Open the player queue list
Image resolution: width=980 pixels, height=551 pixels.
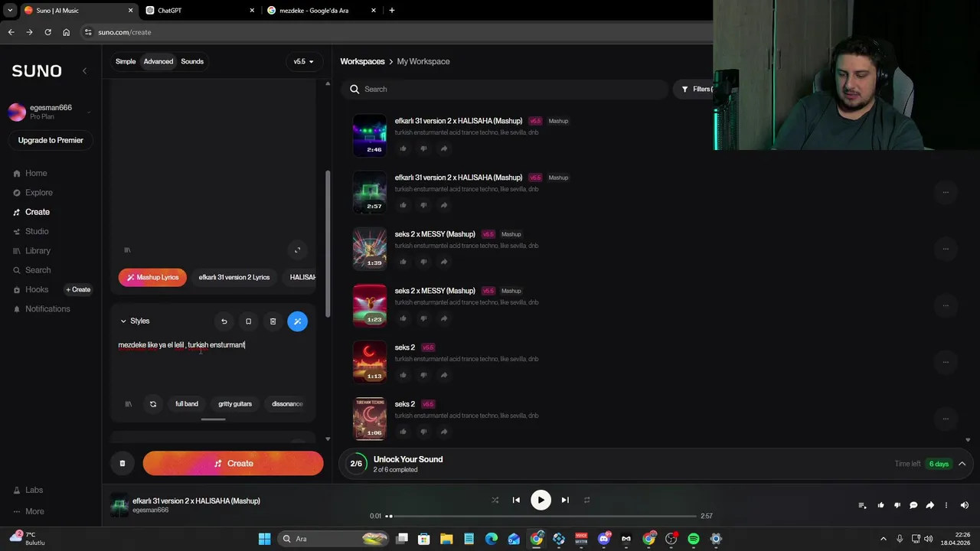coord(862,505)
